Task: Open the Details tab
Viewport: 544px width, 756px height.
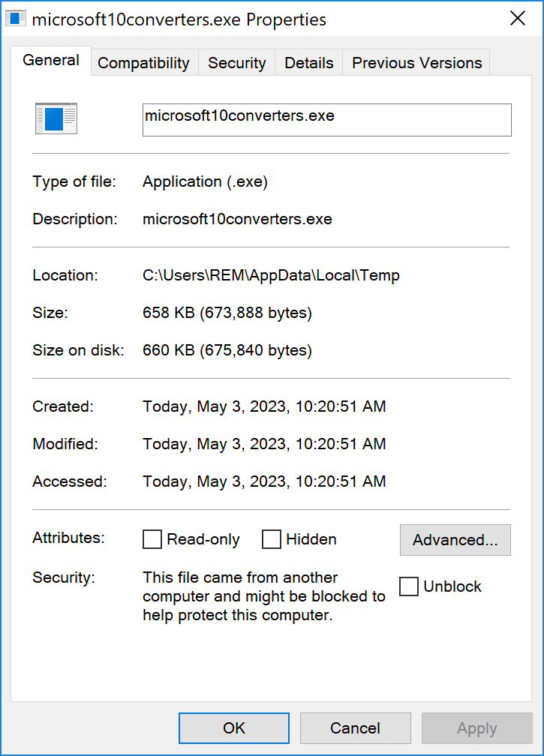Action: pyautogui.click(x=308, y=63)
